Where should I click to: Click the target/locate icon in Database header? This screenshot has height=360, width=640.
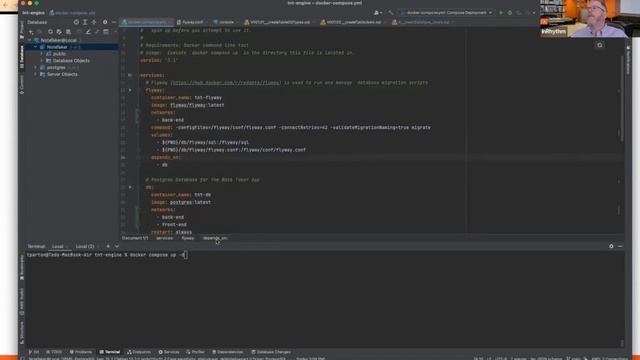tap(76, 22)
